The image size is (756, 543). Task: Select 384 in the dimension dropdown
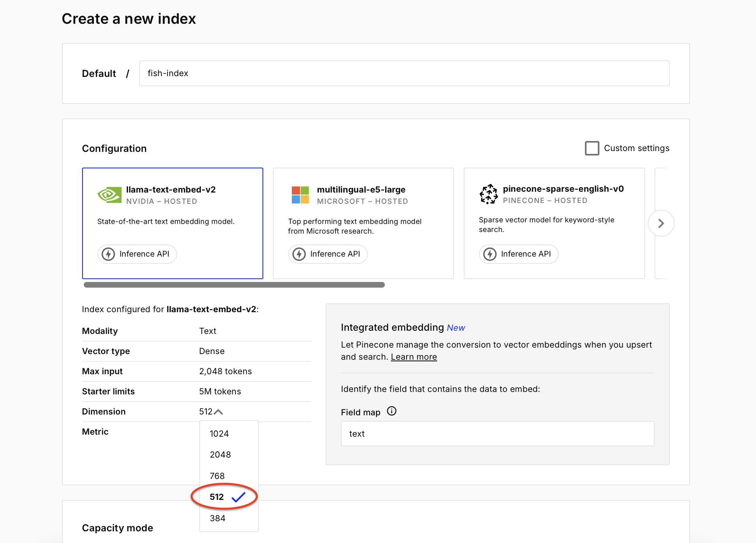pyautogui.click(x=217, y=518)
